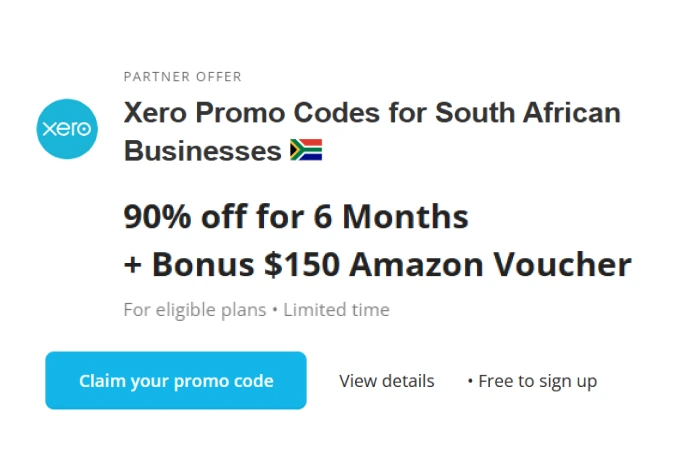Click the Free to sign up text
Image resolution: width=683 pixels, height=450 pixels.
(x=537, y=381)
